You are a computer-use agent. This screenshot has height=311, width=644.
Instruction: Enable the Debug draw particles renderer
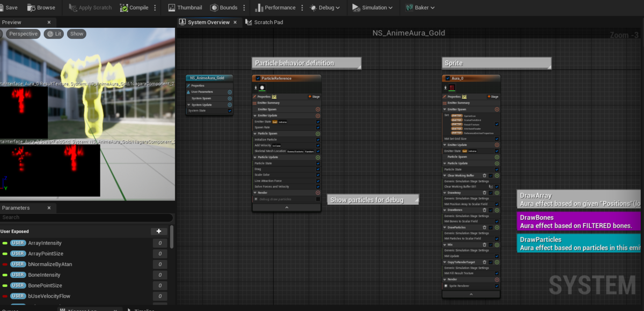[x=318, y=199]
